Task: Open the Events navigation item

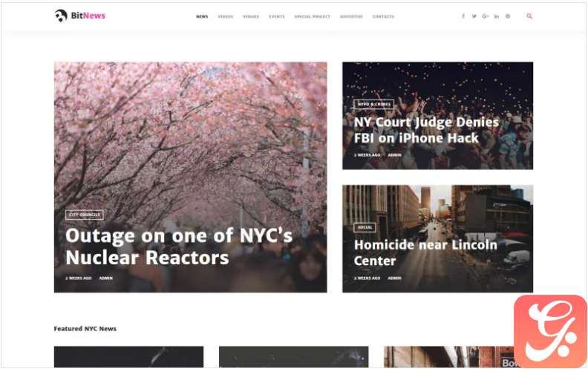Action: point(277,16)
